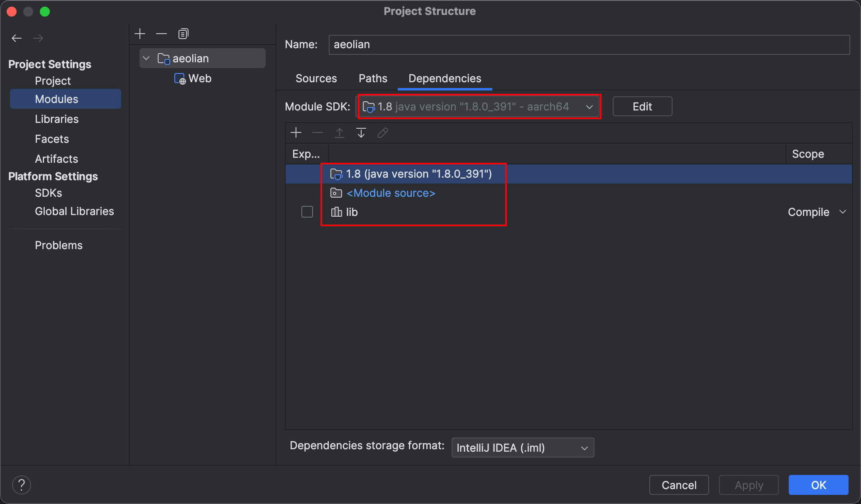The height and width of the screenshot is (504, 861).
Task: Add a new module with plus icon
Action: pyautogui.click(x=140, y=34)
